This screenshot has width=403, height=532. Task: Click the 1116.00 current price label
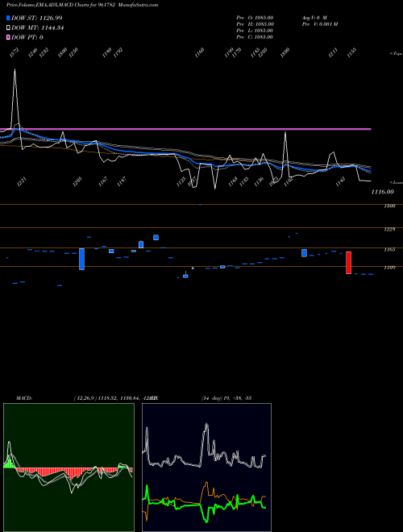click(382, 192)
